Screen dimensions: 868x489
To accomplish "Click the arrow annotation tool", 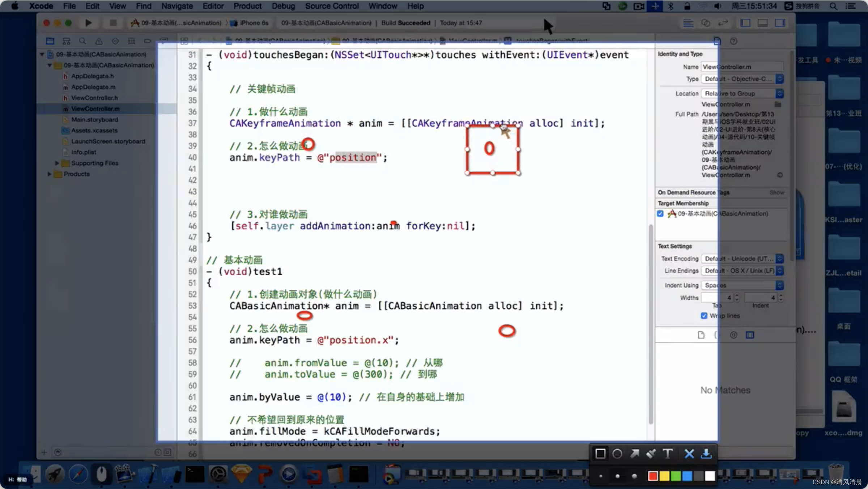I will 634,454.
